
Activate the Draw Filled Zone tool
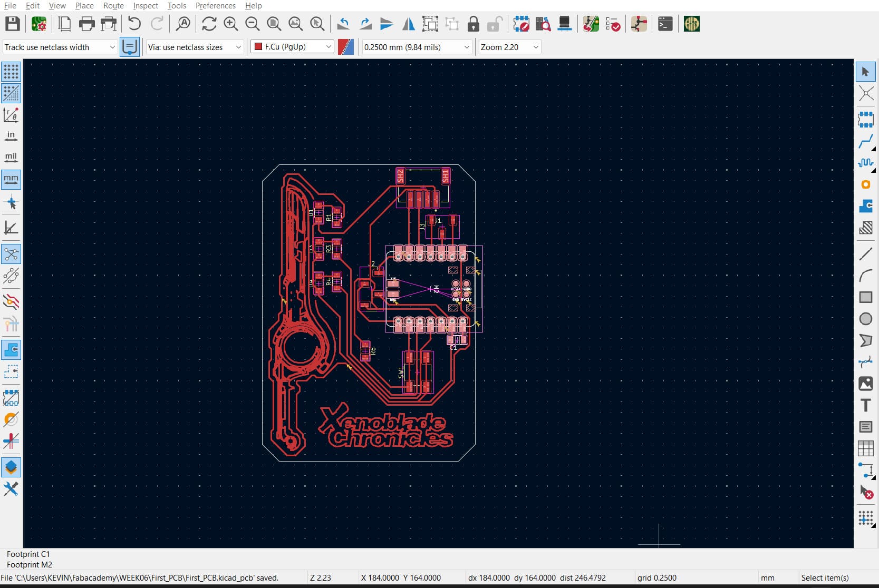pyautogui.click(x=865, y=206)
